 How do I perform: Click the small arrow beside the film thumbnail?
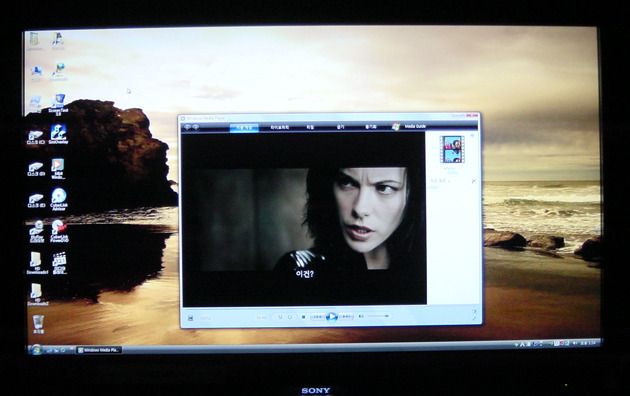pyautogui.click(x=472, y=136)
